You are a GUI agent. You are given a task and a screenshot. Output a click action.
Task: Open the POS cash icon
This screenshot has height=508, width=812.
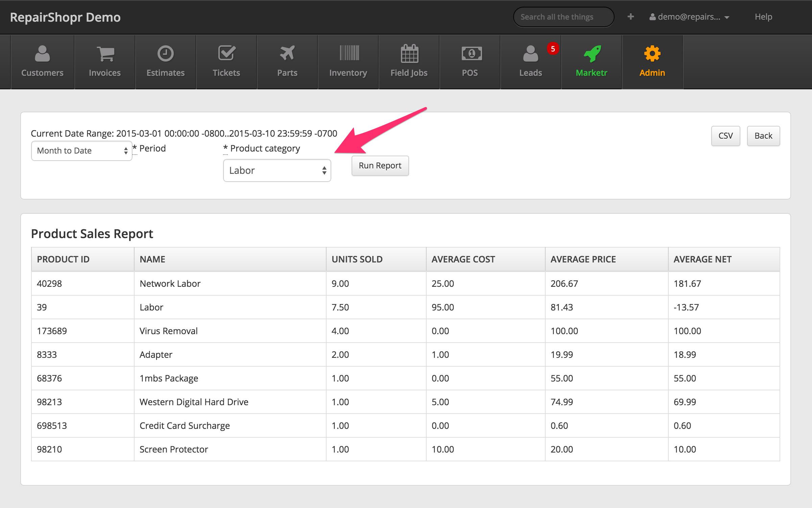click(471, 53)
